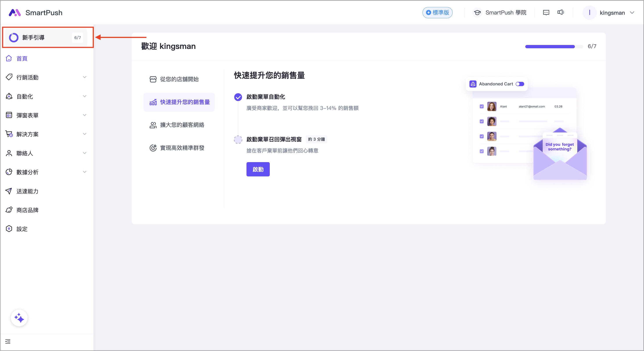Collapse the sidebar menu icon
The height and width of the screenshot is (351, 644).
pos(8,342)
